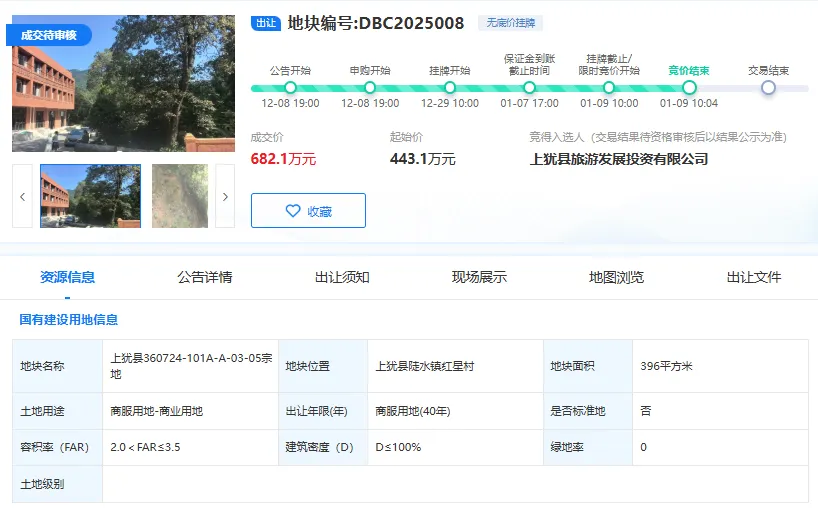
Task: Click the 公告开始 timeline marker
Action: pos(291,88)
